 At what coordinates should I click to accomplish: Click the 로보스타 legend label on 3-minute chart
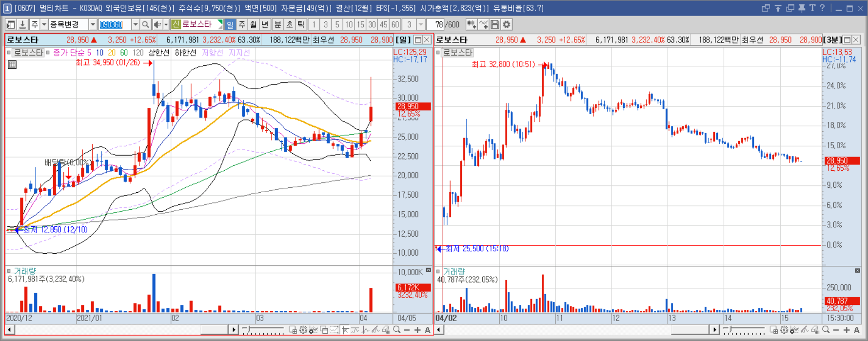pos(457,53)
